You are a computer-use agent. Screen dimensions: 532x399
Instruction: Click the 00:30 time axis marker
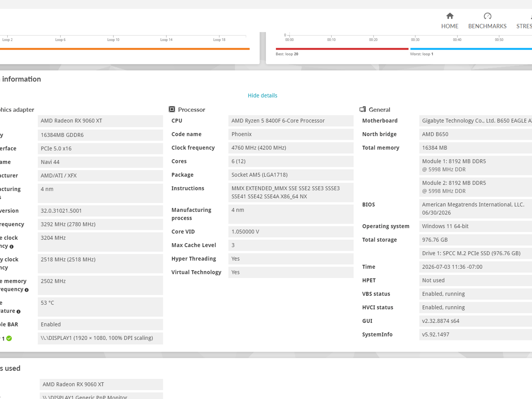click(x=415, y=39)
